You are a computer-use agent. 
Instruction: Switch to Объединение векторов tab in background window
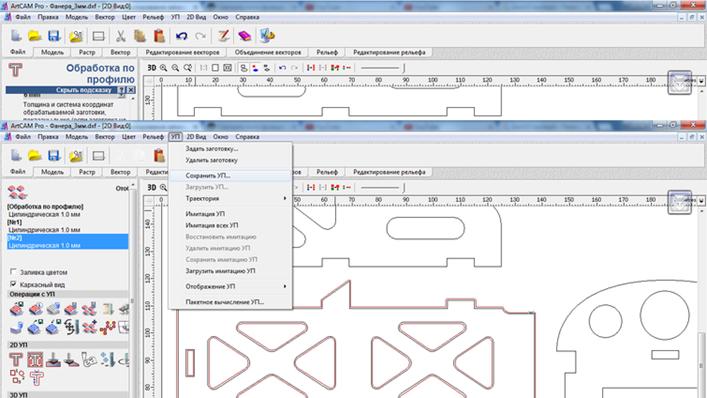click(x=268, y=52)
